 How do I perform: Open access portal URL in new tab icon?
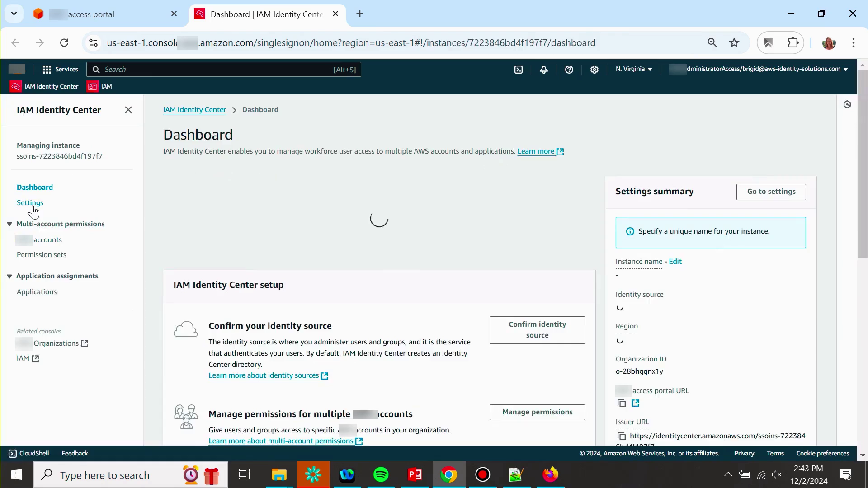click(636, 403)
